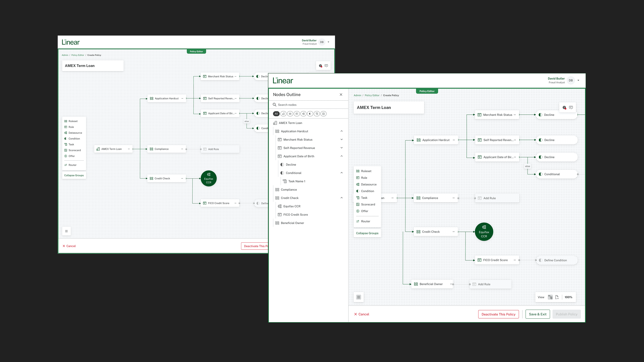Viewport: 644px width, 362px height.
Task: Click the Equifax CCR circle node in front canvas
Action: click(484, 232)
